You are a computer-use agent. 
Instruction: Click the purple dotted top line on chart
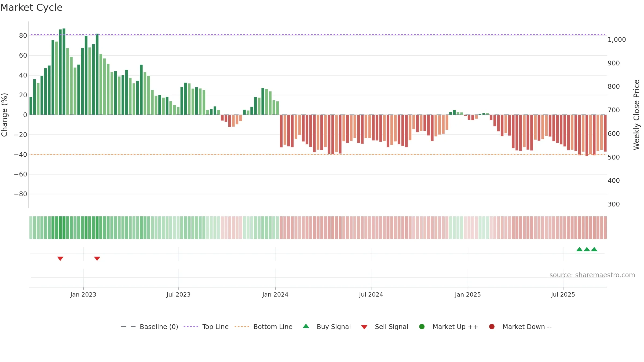(318, 35)
